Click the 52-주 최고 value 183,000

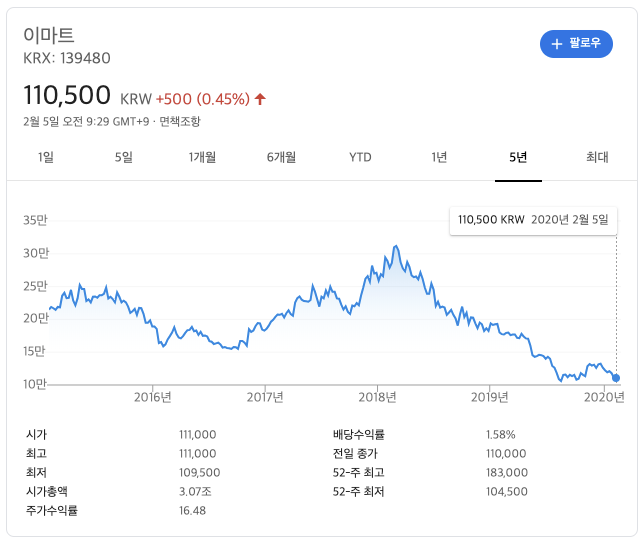507,473
